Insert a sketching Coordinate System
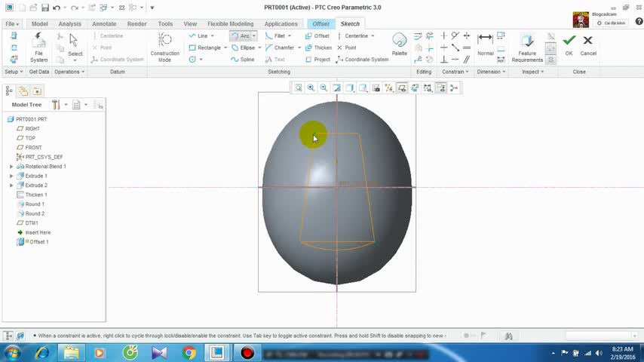Image resolution: width=644 pixels, height=362 pixels. point(362,60)
